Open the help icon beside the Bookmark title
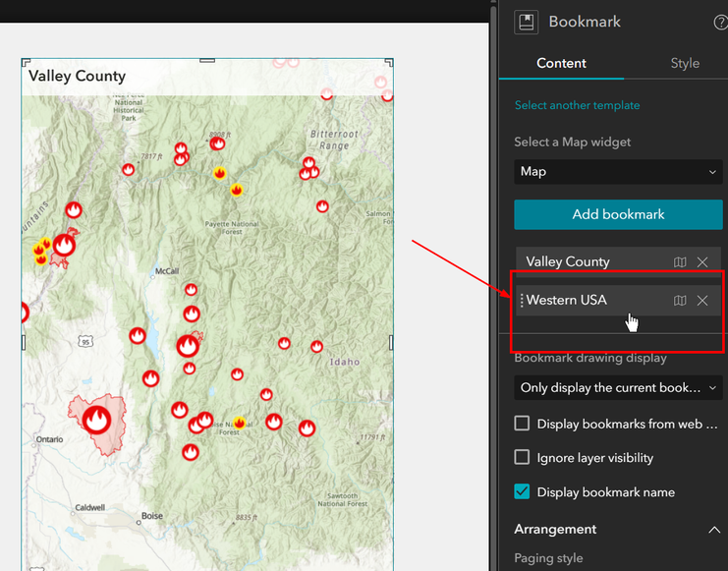Screen dimensions: 728x571 click(x=721, y=23)
